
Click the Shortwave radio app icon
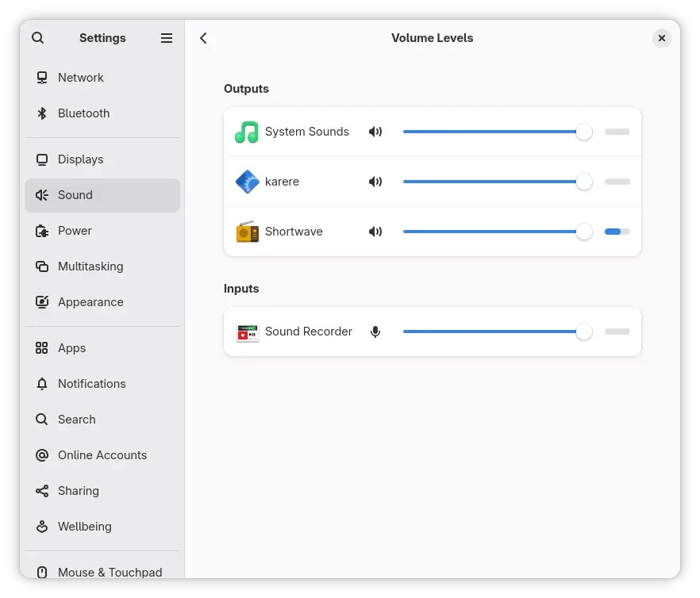248,232
